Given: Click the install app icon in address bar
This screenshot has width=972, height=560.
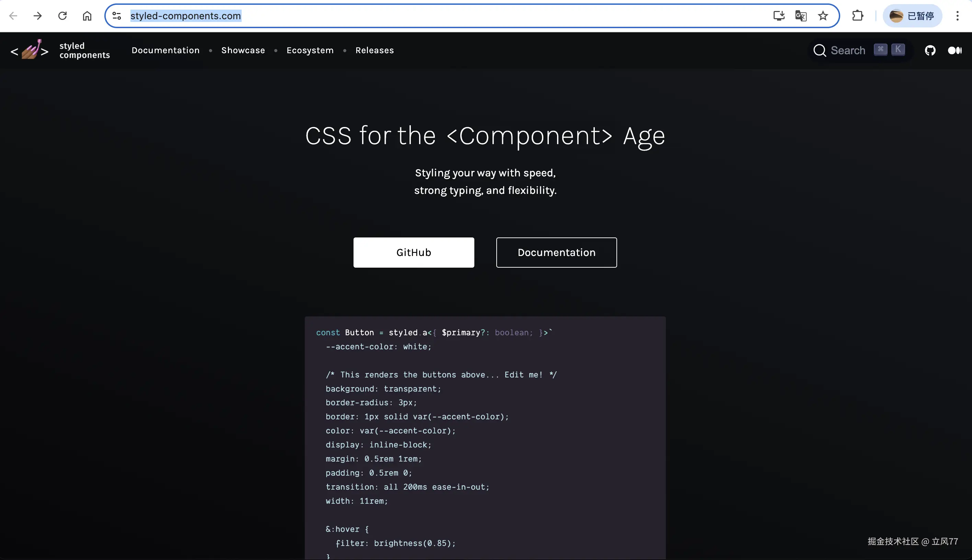Looking at the screenshot, I should pyautogui.click(x=779, y=16).
